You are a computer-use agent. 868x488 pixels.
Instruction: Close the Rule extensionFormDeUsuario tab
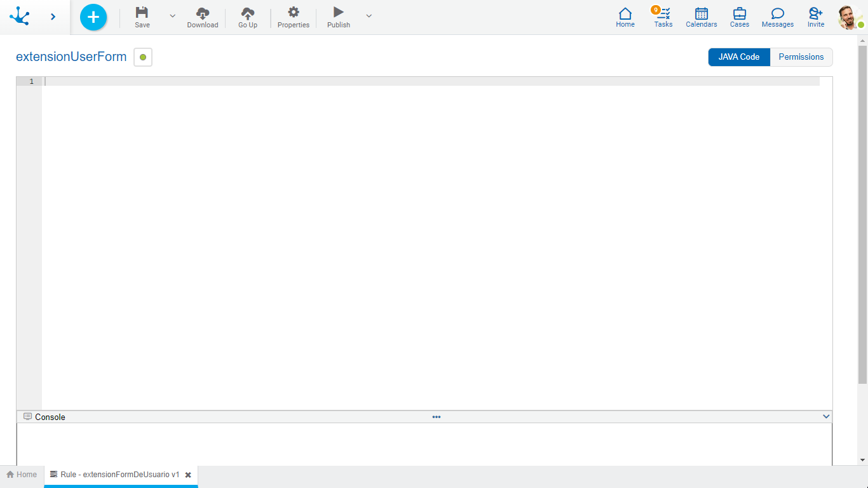(x=188, y=475)
